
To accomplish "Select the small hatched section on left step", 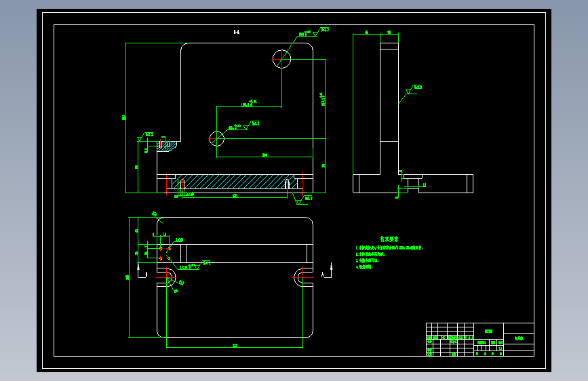I will tap(166, 146).
